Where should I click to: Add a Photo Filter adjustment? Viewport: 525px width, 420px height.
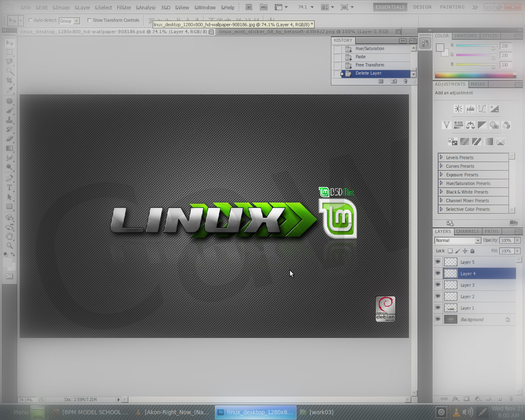pyautogui.click(x=494, y=125)
